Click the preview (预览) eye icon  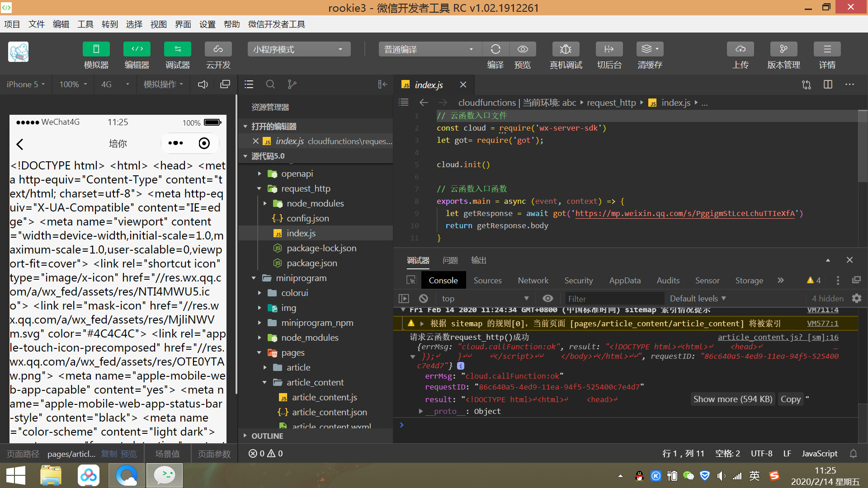523,49
